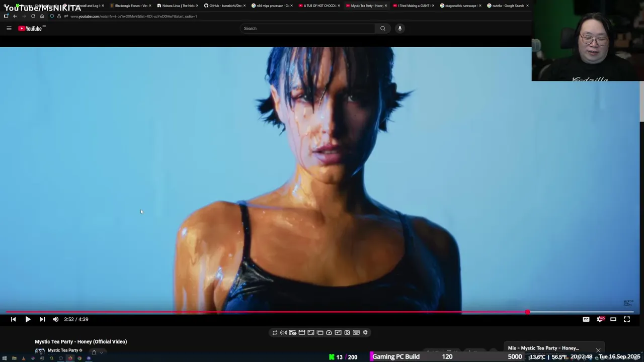Take screenshot with camera icon
The width and height of the screenshot is (644, 362).
[347, 332]
